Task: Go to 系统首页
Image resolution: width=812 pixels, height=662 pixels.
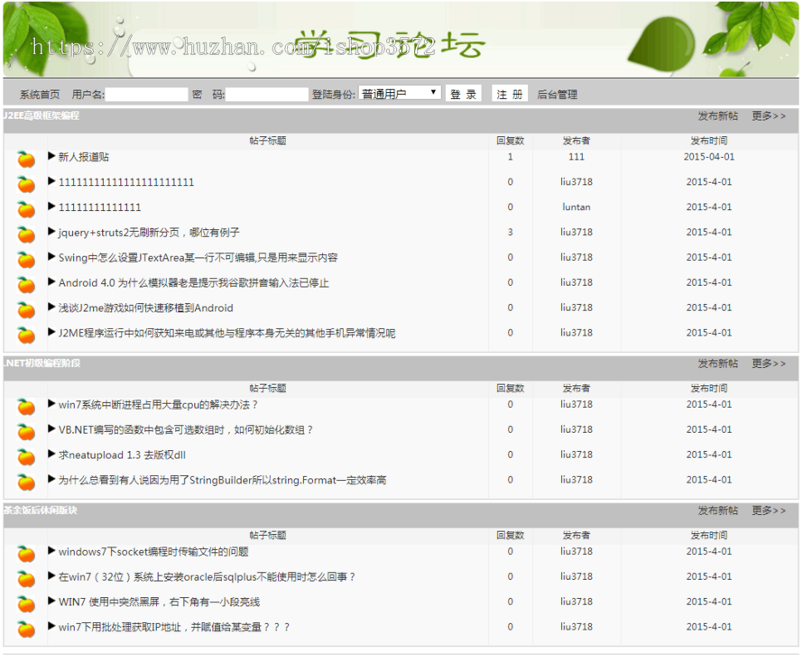Action: tap(40, 95)
